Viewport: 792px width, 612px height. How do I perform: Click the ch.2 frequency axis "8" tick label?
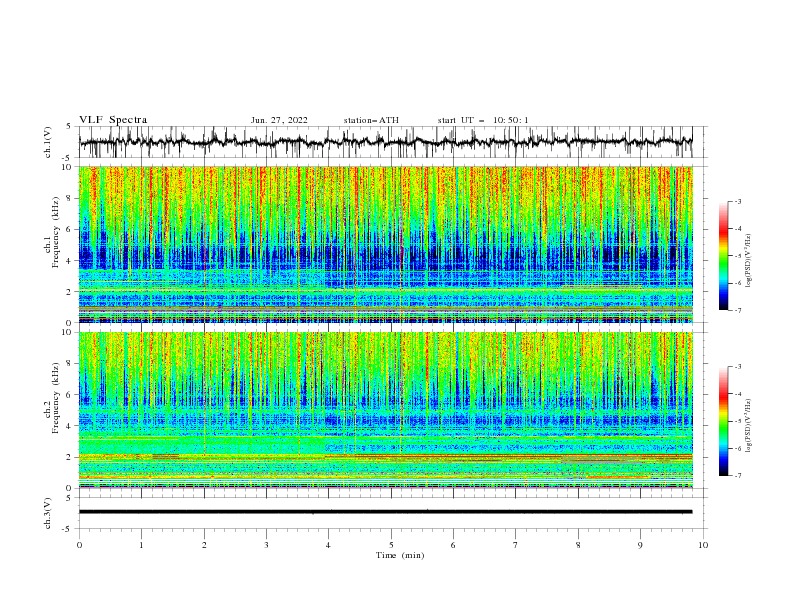[x=70, y=364]
